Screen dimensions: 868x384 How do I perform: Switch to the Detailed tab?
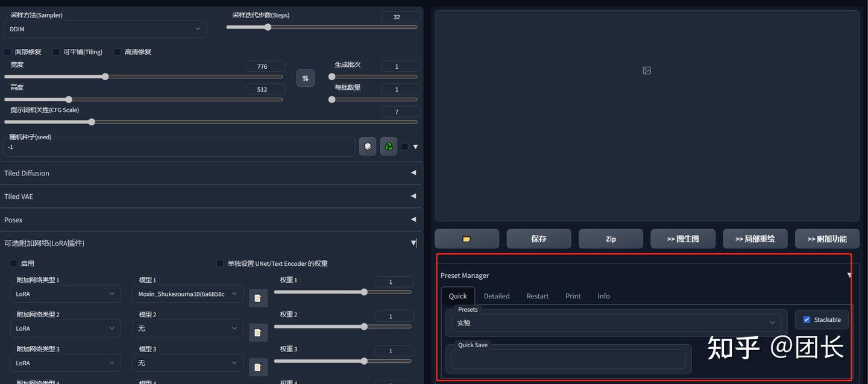[x=497, y=296]
